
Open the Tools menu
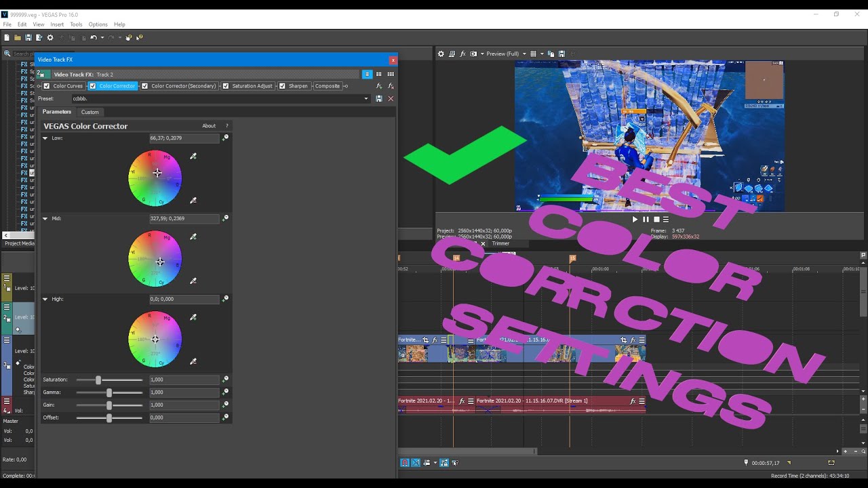coord(76,24)
